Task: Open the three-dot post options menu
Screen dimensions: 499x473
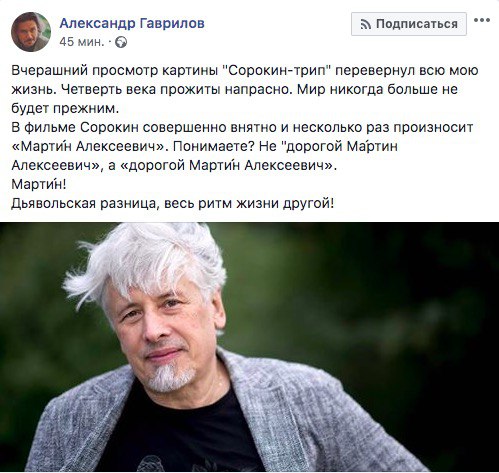Action: [482, 20]
